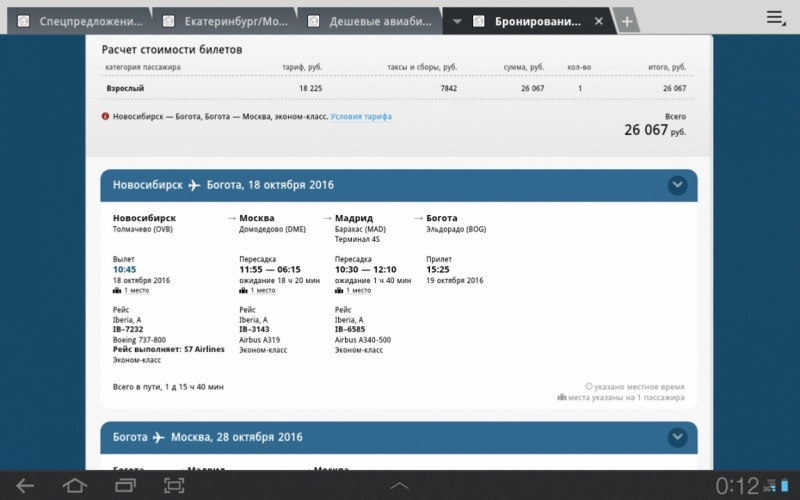
Task: Click the Взрослый passenger category row
Action: click(x=399, y=88)
